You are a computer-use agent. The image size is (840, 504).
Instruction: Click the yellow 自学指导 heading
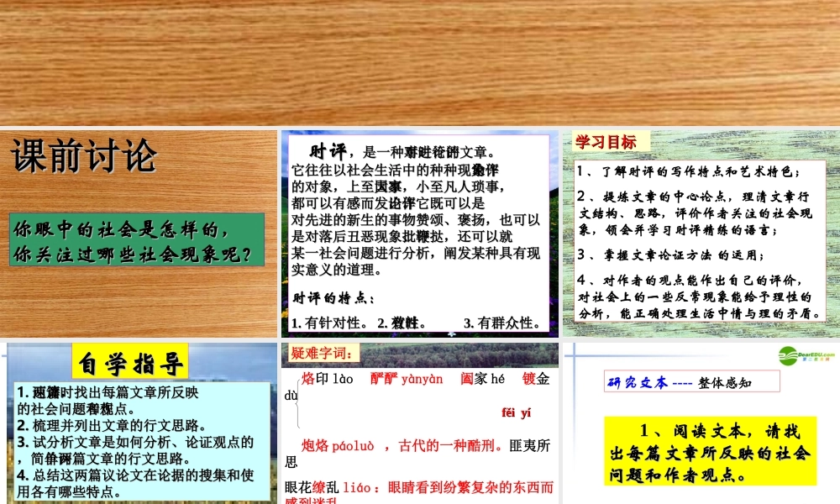click(x=130, y=362)
